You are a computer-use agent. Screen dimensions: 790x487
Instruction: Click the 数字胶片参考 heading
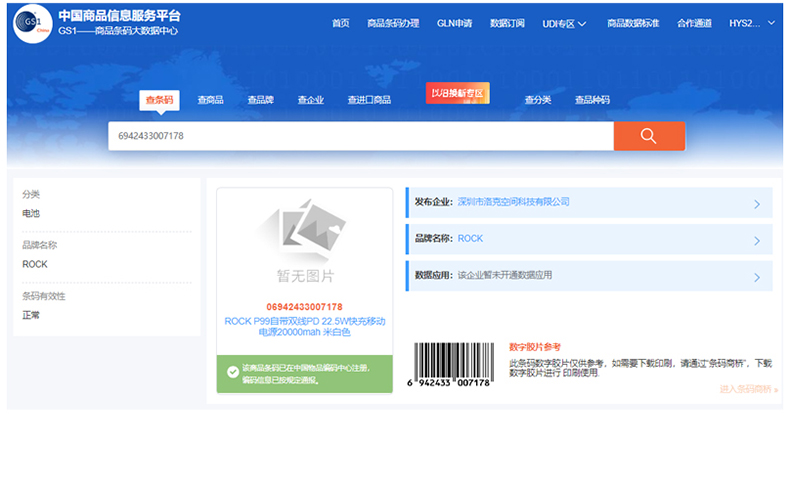pyautogui.click(x=535, y=347)
